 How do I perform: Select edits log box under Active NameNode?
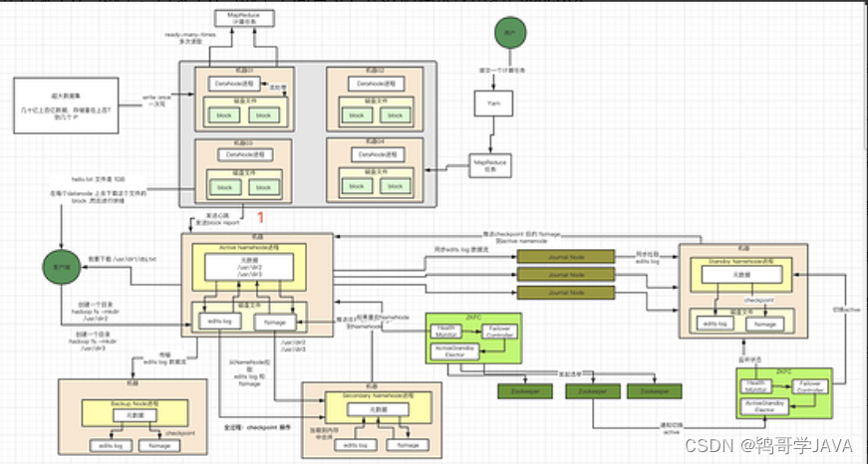coord(220,321)
